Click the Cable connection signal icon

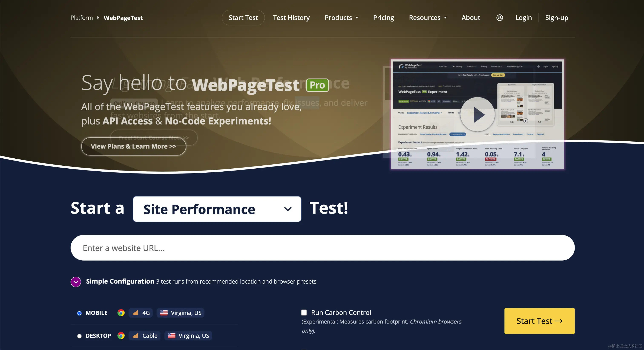click(135, 336)
